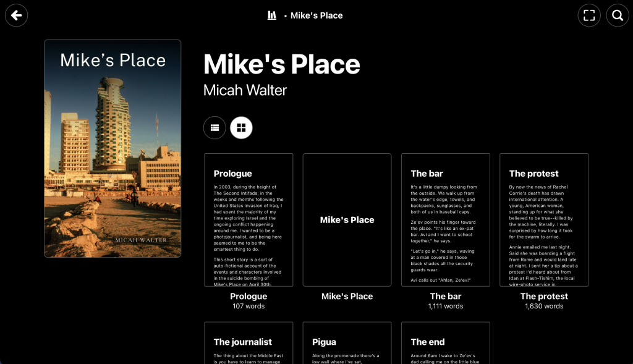This screenshot has width=633, height=364.
Task: Click The protest label below card
Action: pyautogui.click(x=544, y=297)
